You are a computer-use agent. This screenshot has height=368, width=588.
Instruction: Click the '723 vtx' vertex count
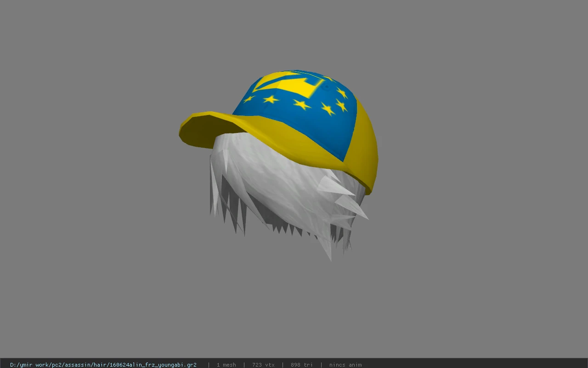(x=263, y=365)
